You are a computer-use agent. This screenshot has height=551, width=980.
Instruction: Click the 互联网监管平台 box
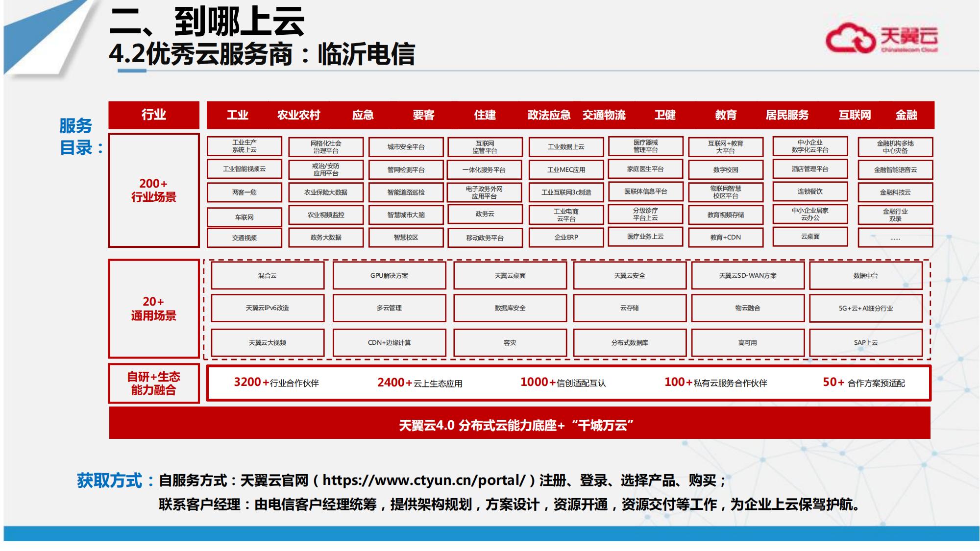click(x=485, y=147)
